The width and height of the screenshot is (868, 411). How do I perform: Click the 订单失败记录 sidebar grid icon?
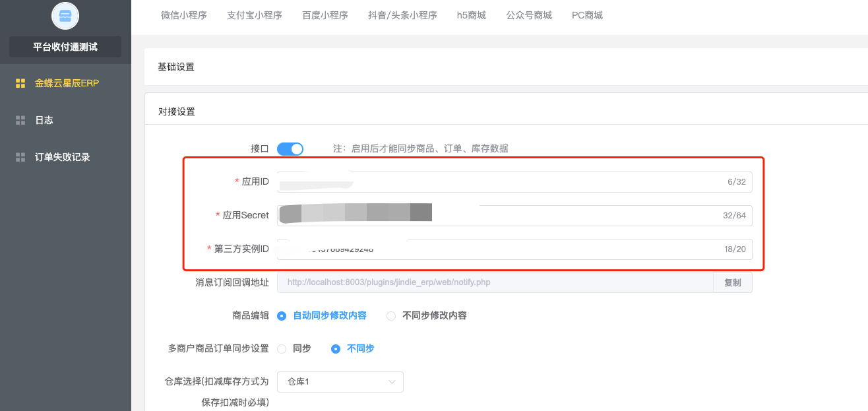20,157
